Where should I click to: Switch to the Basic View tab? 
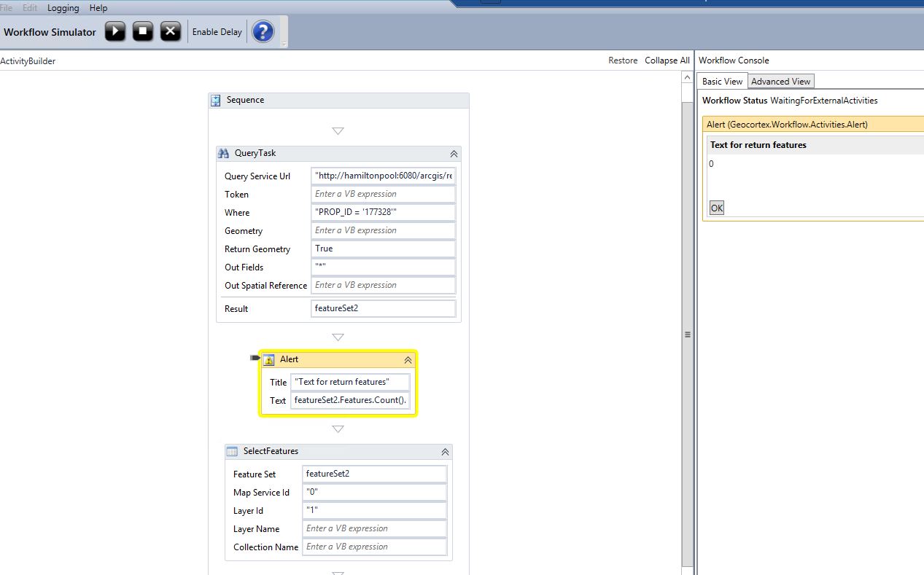(722, 81)
